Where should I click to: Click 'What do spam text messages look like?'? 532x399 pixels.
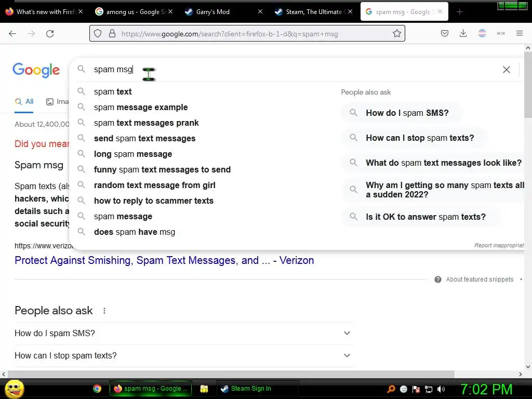tap(434, 163)
